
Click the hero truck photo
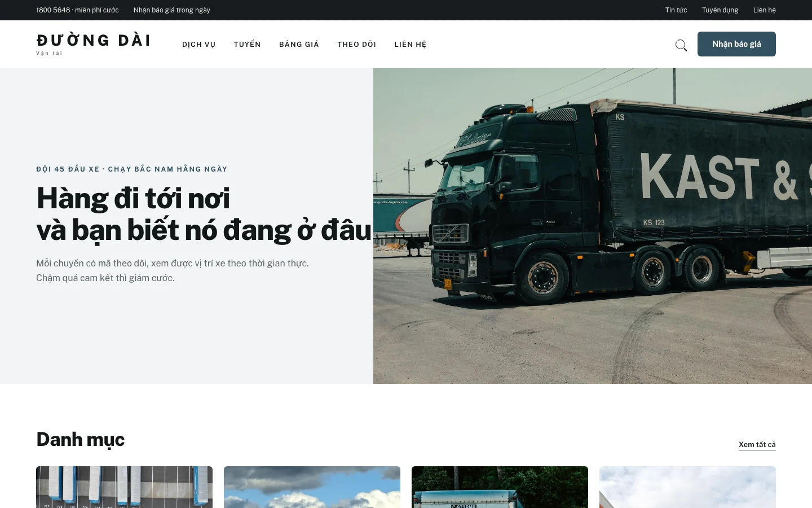coord(593,226)
